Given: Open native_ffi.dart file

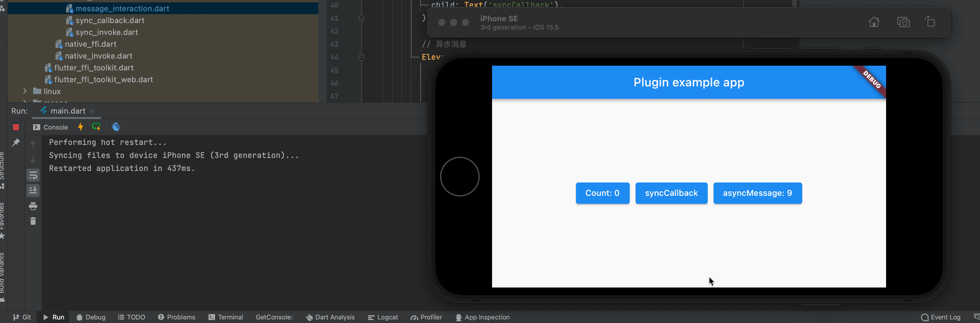Looking at the screenshot, I should [90, 44].
